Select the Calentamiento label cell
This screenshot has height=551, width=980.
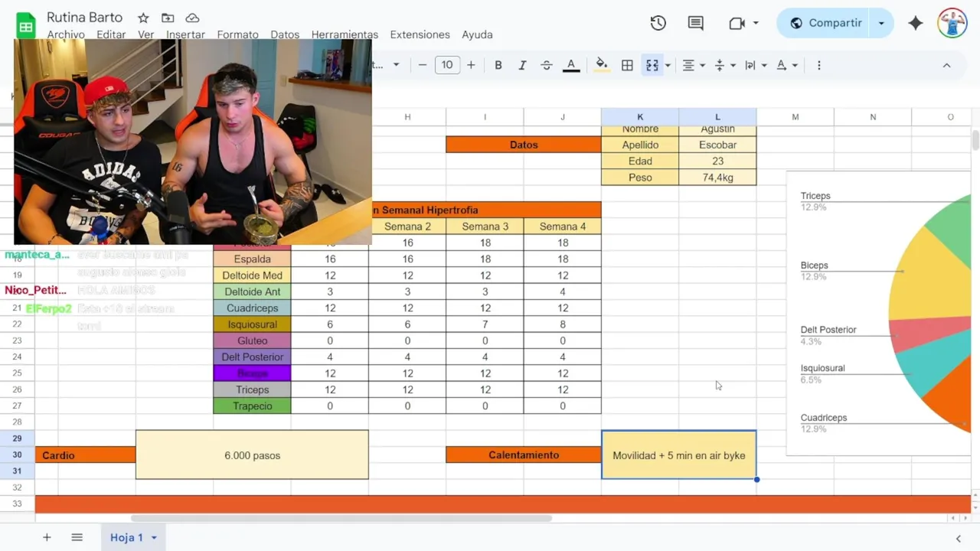click(524, 455)
